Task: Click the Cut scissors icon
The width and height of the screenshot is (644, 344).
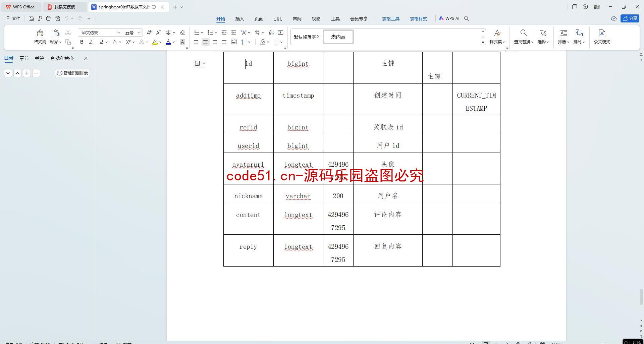Action: coord(68,33)
